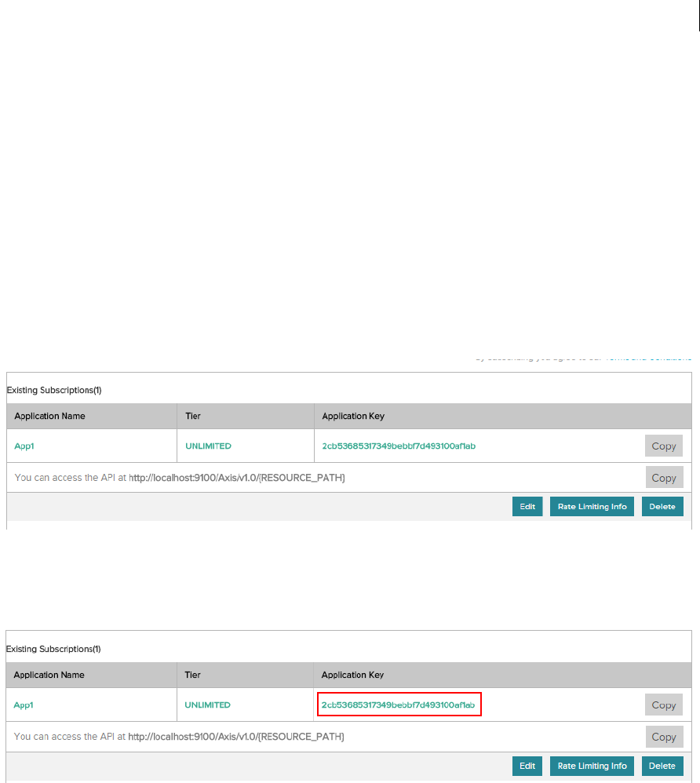Screen dimensions: 700x783
Task: Delete the subscription in the lower panel
Action: coord(662,766)
